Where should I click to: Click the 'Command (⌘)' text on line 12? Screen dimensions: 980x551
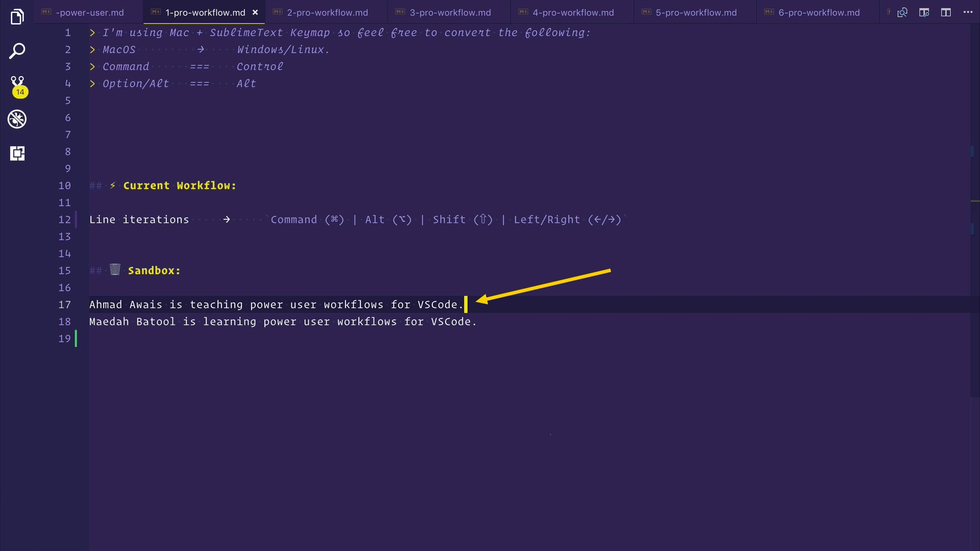coord(307,220)
